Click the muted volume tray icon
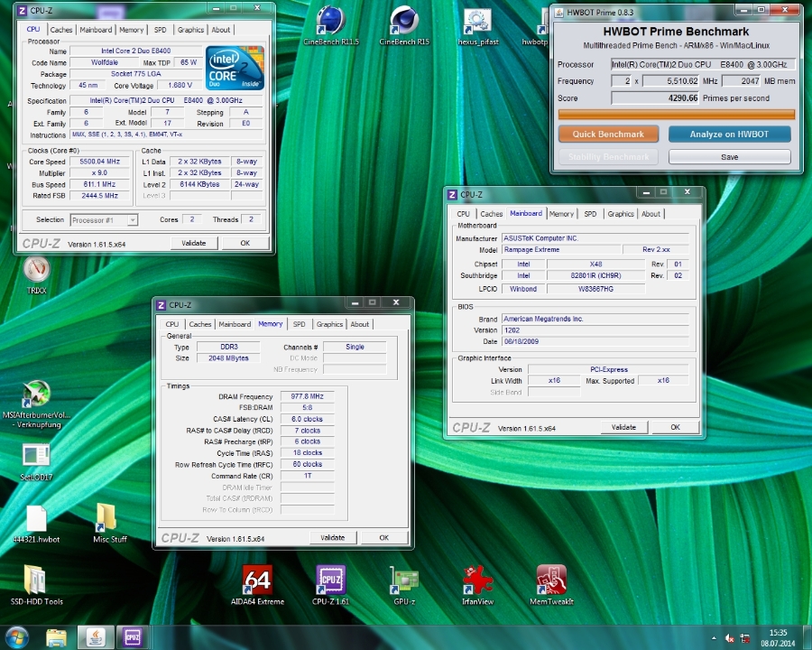Image resolution: width=812 pixels, height=650 pixels. tap(729, 638)
